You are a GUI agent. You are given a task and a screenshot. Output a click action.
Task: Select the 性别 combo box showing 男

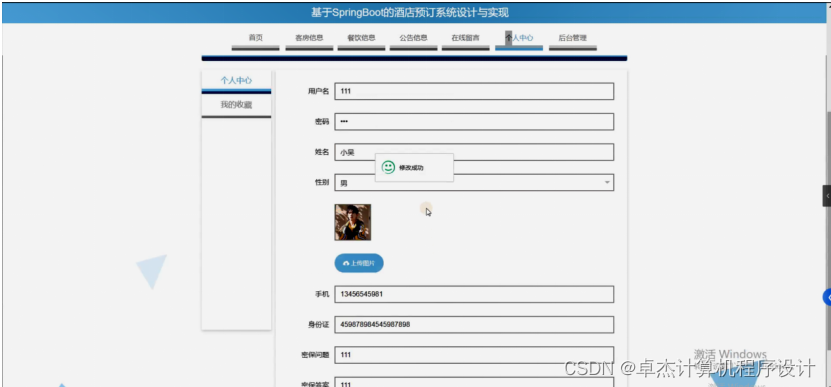pyautogui.click(x=474, y=182)
